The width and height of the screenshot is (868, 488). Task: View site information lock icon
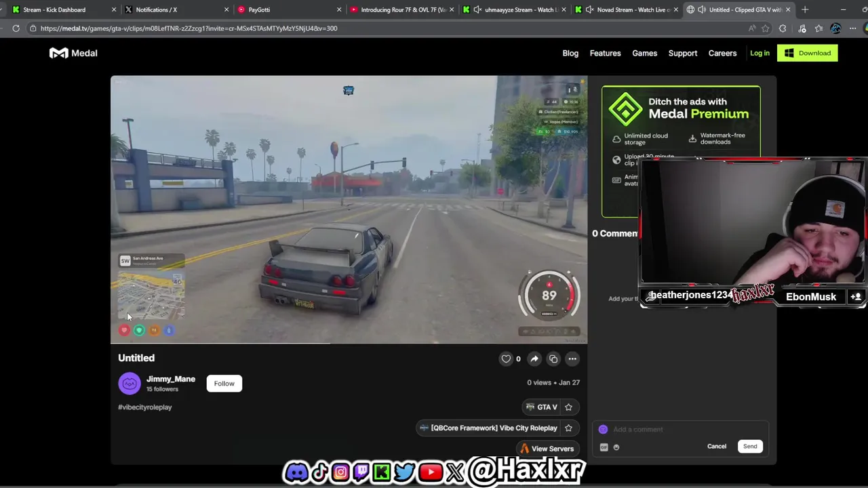click(x=33, y=28)
